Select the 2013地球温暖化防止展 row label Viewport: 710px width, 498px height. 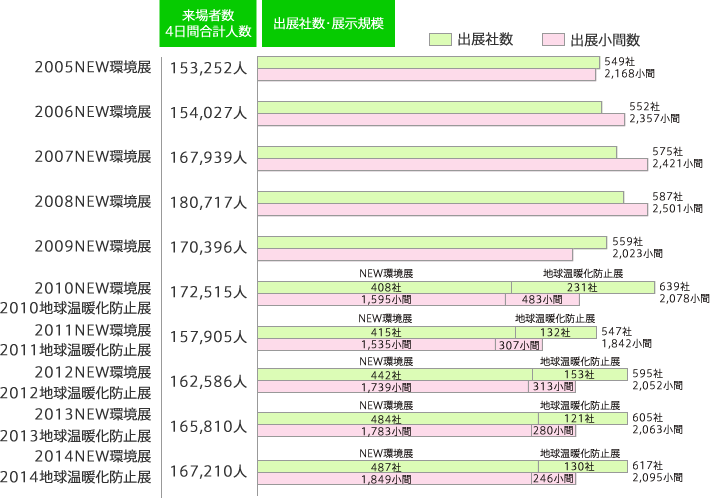click(x=76, y=436)
